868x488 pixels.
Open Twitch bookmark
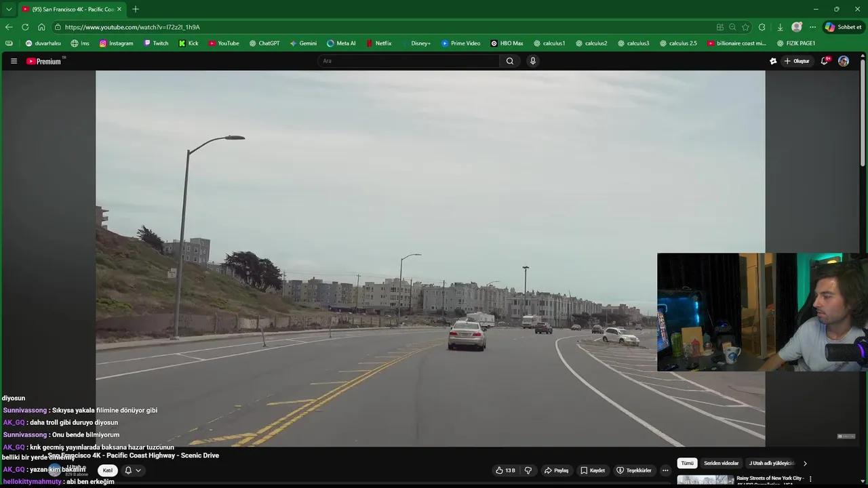coord(156,43)
